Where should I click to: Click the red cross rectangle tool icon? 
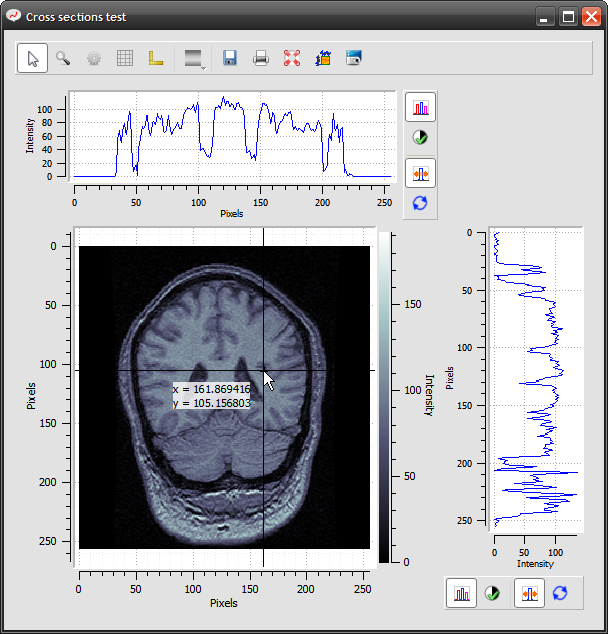click(292, 58)
